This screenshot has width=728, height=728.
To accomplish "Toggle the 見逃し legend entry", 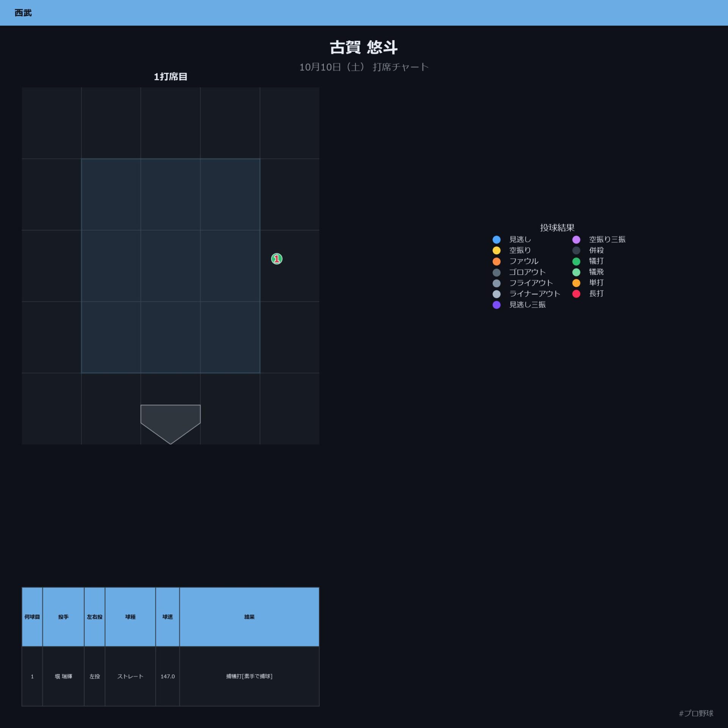I will tap(511, 239).
